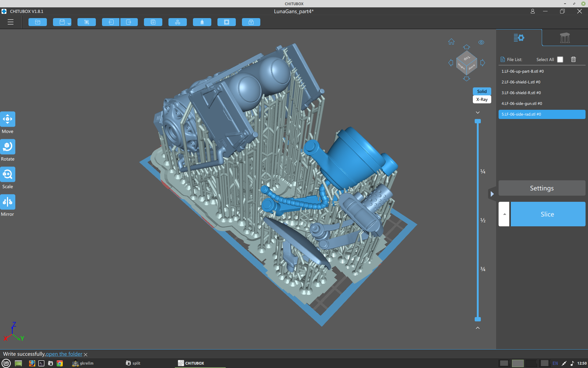Switch to the supports tab
Image resolution: width=588 pixels, height=368 pixels.
(x=565, y=38)
